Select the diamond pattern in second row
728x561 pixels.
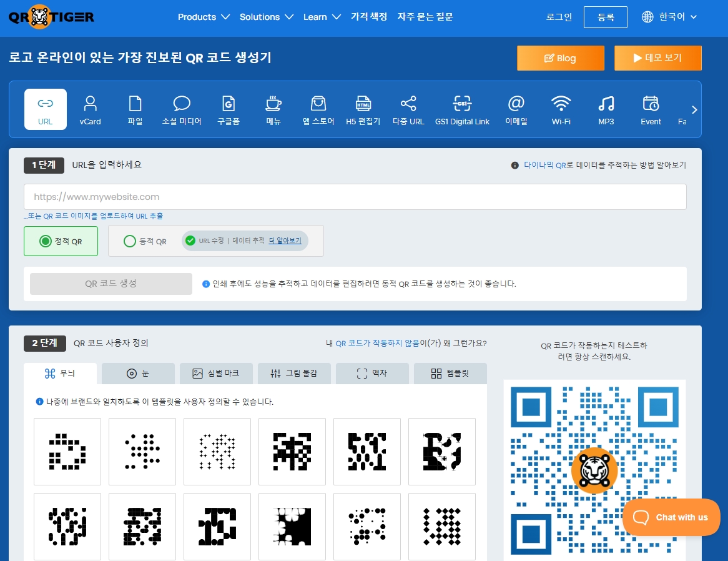(x=442, y=527)
